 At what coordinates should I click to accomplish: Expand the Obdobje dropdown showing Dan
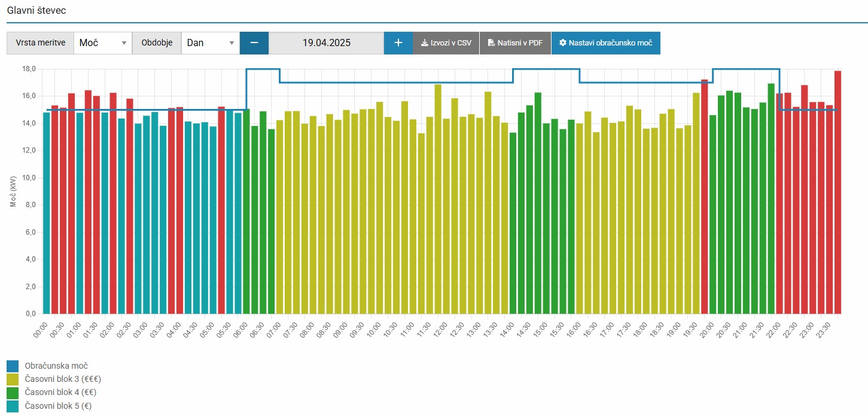point(211,43)
